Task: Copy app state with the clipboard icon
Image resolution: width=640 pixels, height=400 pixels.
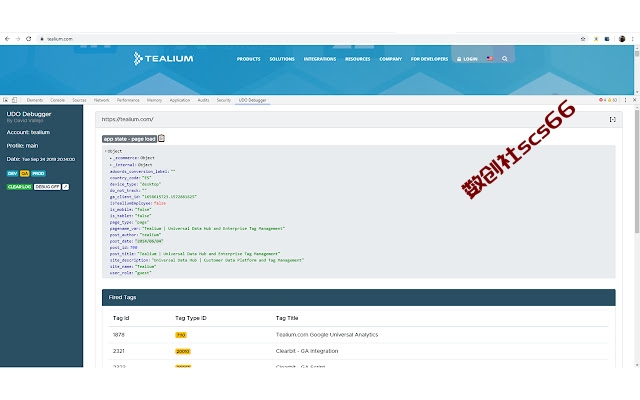Action: click(x=161, y=138)
